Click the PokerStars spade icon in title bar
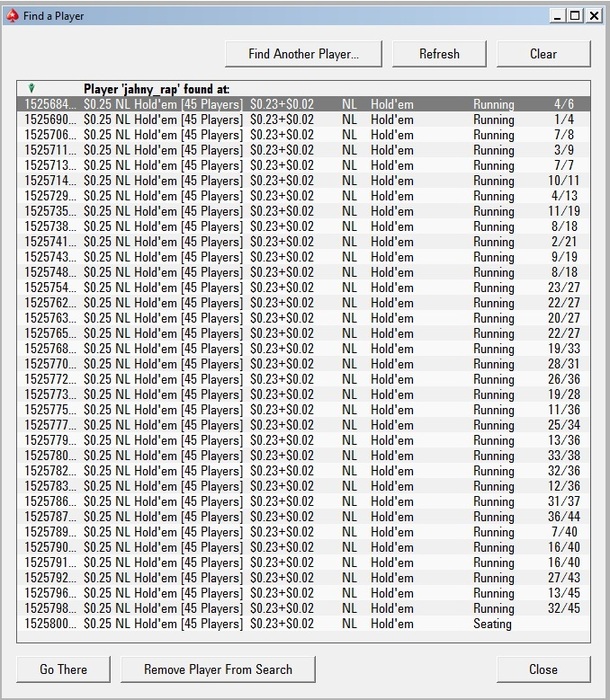The width and height of the screenshot is (610, 700). (12, 16)
